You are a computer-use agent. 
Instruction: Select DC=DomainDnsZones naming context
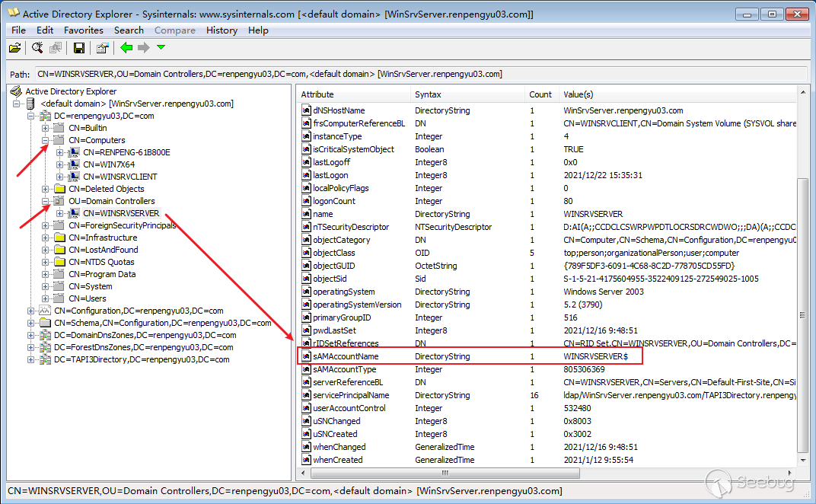click(145, 335)
